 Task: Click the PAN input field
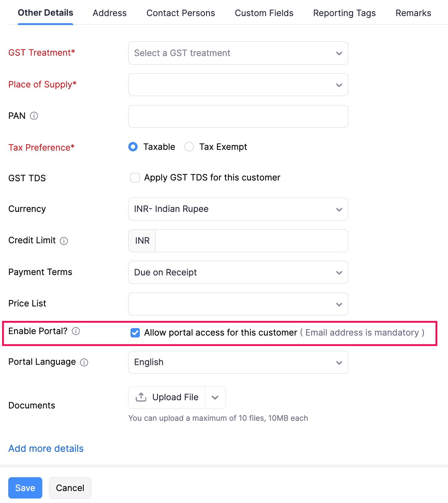pyautogui.click(x=238, y=117)
